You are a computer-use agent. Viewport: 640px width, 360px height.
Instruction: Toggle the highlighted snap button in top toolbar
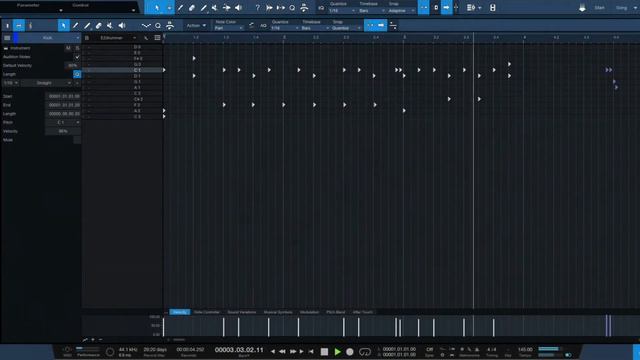(x=423, y=7)
